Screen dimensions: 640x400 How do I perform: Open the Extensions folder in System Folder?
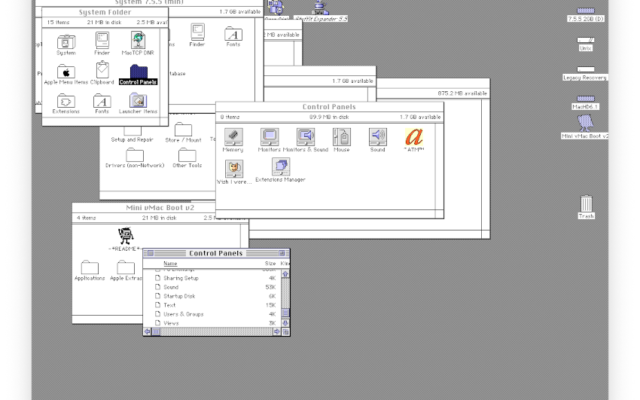pos(66,101)
